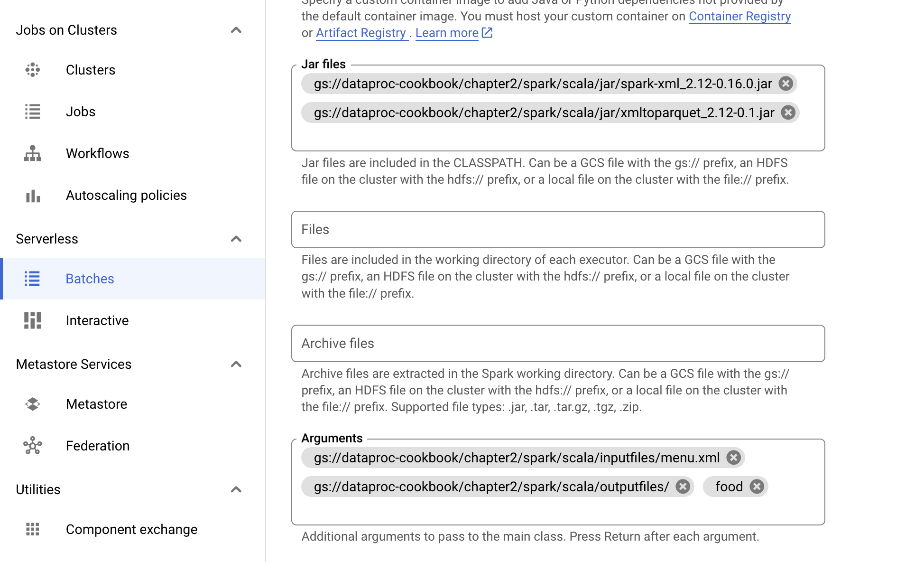The height and width of the screenshot is (562, 924).
Task: Open Autoscaling policies
Action: pos(126,195)
